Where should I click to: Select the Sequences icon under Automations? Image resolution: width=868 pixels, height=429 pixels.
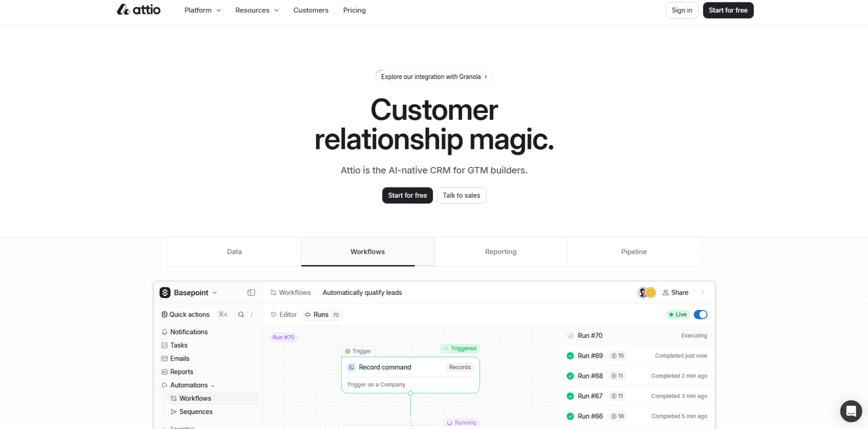(174, 411)
